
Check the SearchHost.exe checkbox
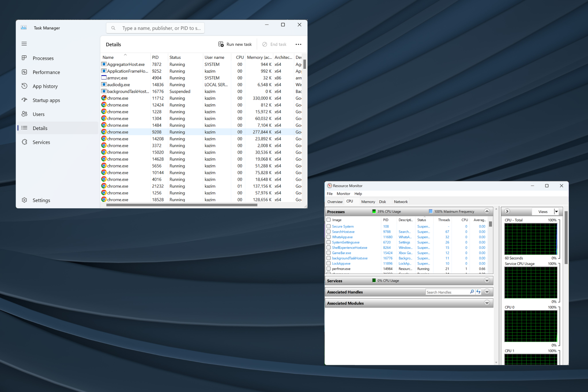(x=329, y=232)
